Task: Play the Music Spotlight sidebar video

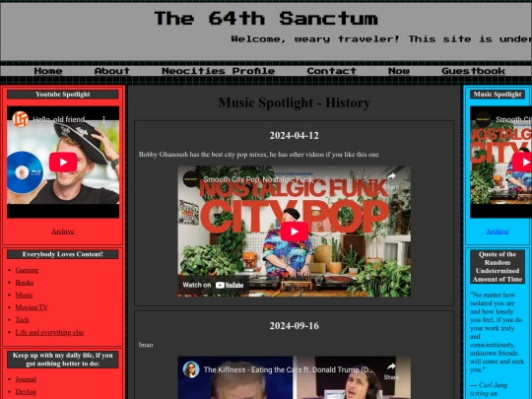Action: coord(522,162)
